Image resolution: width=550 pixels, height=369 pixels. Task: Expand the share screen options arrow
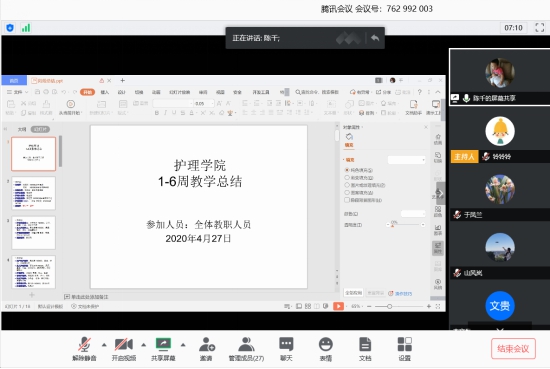pos(183,345)
